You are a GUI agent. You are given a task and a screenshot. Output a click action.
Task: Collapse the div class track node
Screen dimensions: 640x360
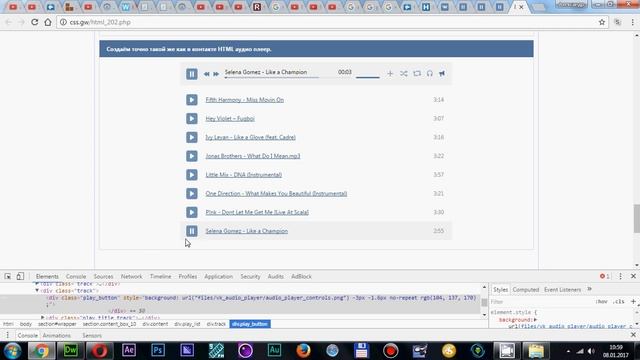(37, 291)
